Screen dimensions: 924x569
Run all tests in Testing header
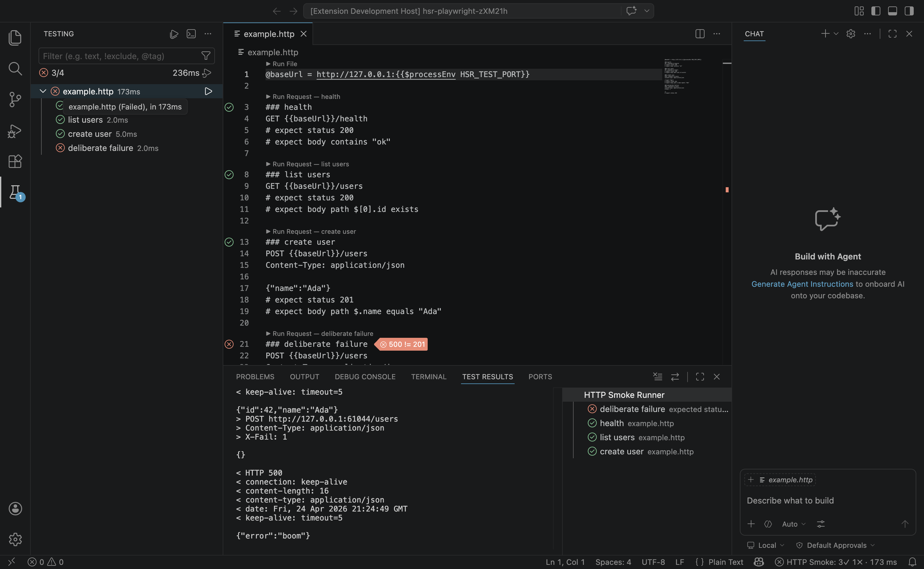click(174, 34)
